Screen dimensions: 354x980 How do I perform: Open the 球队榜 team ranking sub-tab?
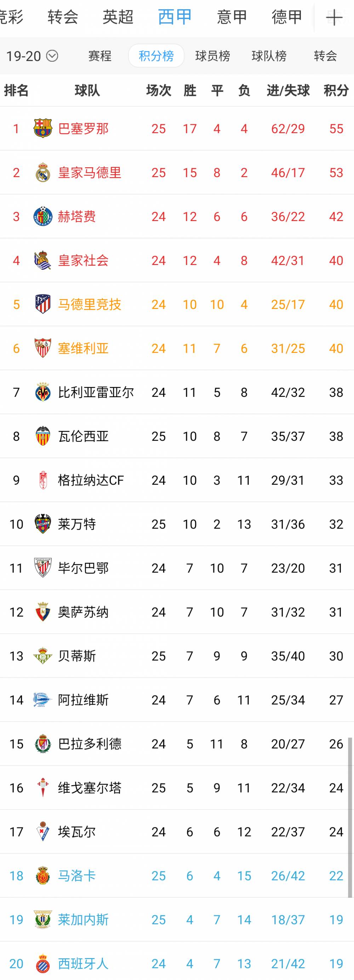tap(269, 56)
